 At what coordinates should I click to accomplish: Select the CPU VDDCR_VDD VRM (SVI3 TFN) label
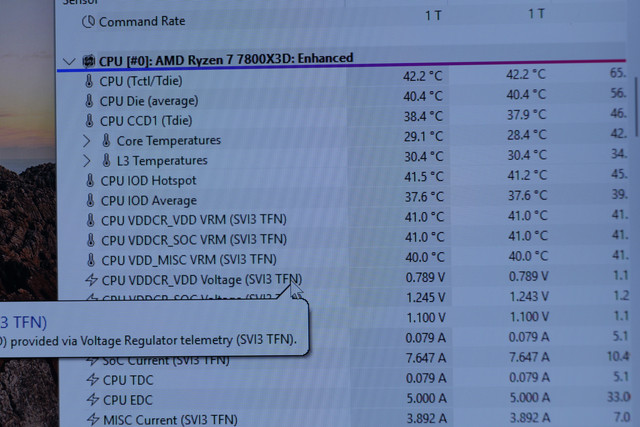[194, 220]
